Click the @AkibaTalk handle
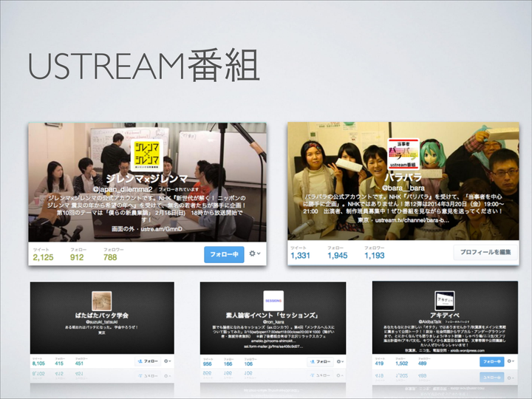Viewport: 532px width, 399px height. (430, 321)
